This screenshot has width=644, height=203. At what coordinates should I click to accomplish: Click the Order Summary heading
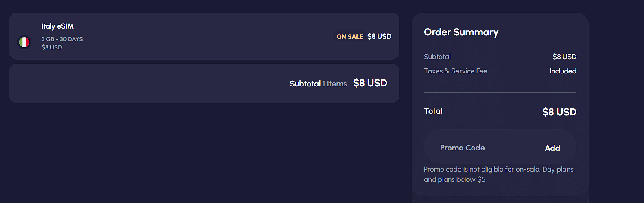pos(461,32)
